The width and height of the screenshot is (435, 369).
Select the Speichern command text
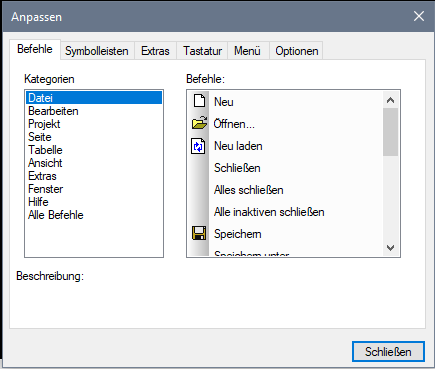(238, 234)
